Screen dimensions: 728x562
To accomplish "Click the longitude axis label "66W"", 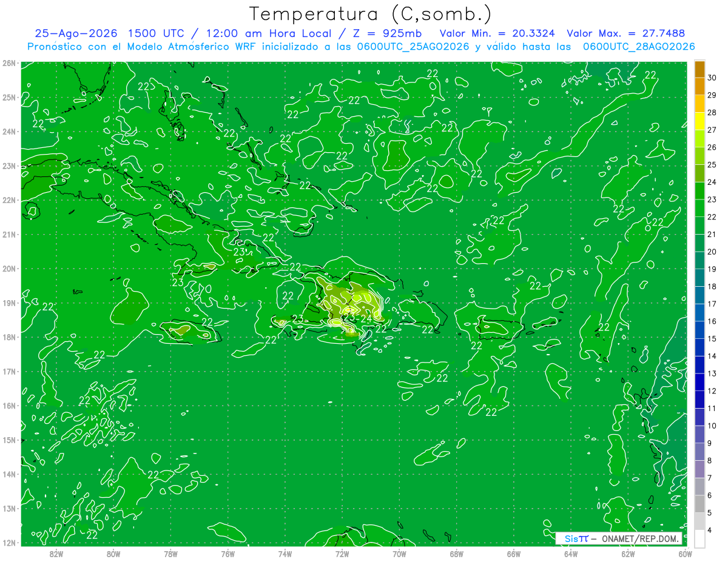I will coord(514,554).
